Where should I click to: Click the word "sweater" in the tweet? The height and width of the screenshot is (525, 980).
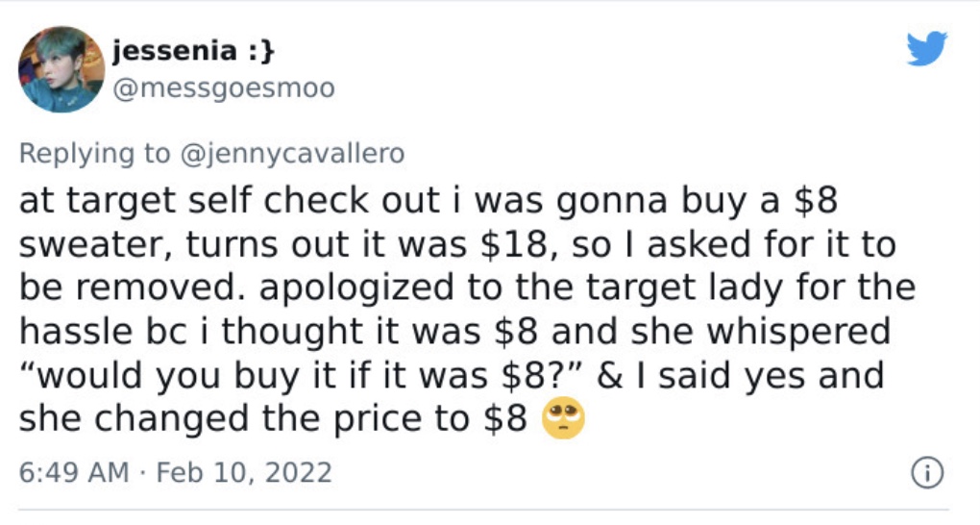(x=94, y=245)
